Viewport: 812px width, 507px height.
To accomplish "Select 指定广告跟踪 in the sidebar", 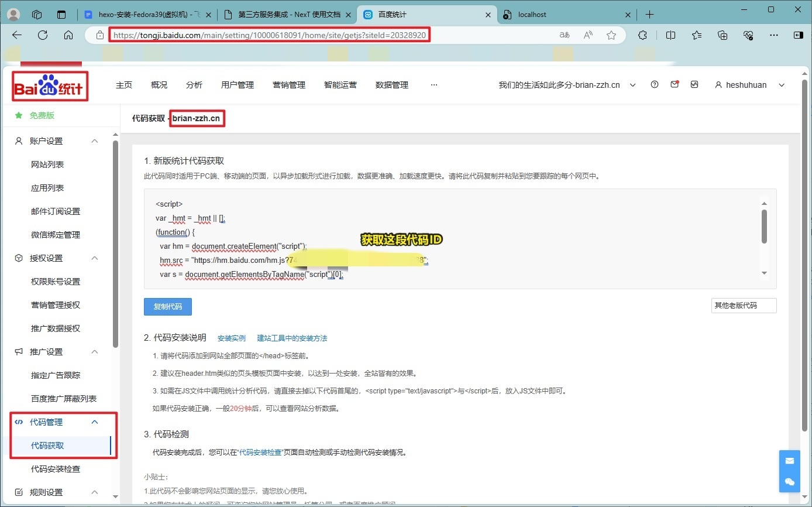I will (56, 375).
